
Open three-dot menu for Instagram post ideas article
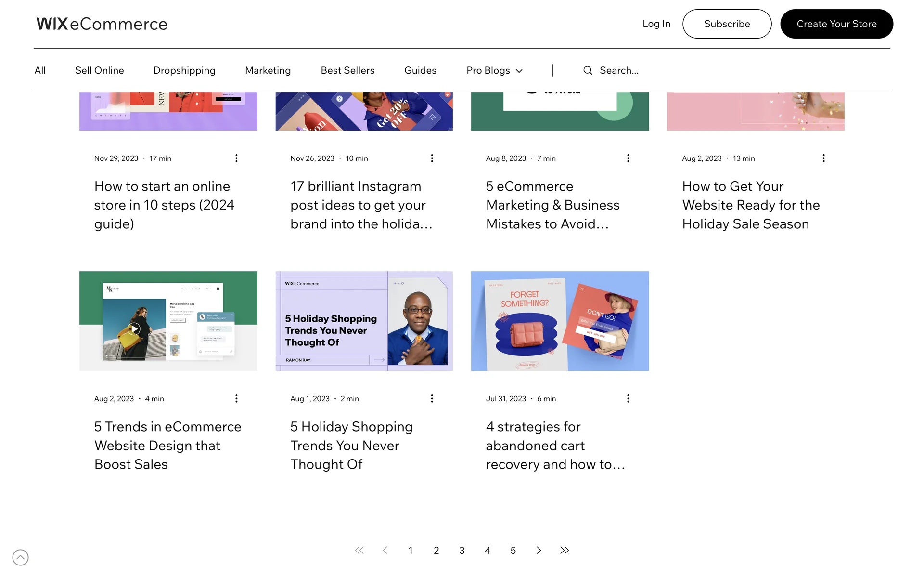click(432, 158)
